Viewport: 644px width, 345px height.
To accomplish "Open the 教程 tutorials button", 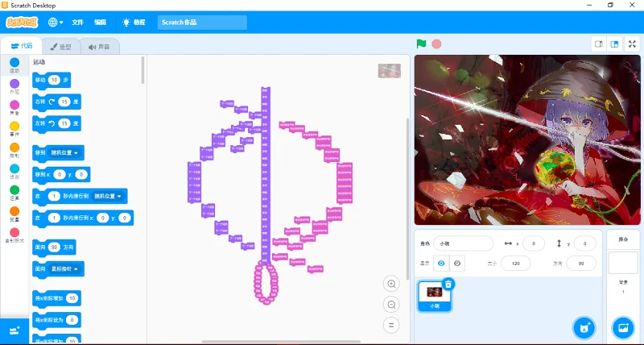I will tap(133, 23).
